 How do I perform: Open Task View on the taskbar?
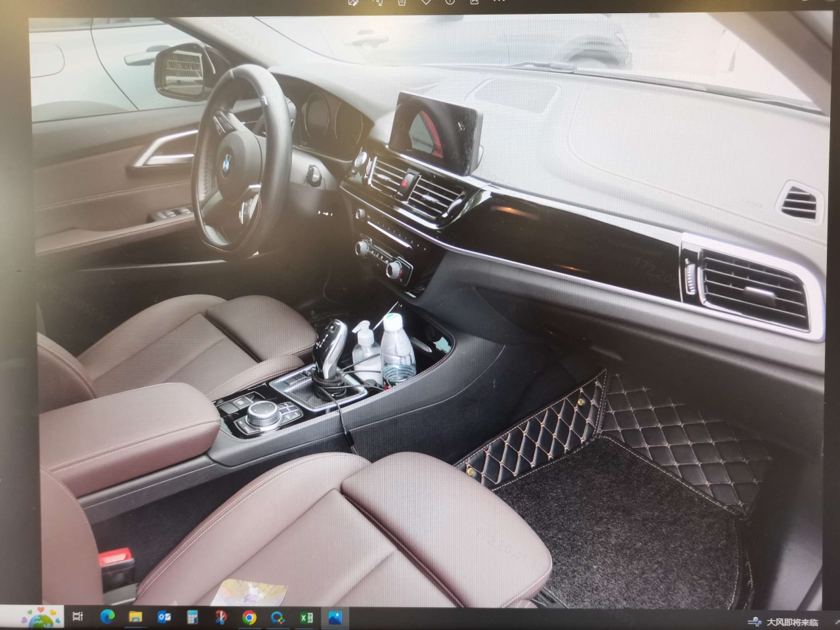(x=78, y=617)
